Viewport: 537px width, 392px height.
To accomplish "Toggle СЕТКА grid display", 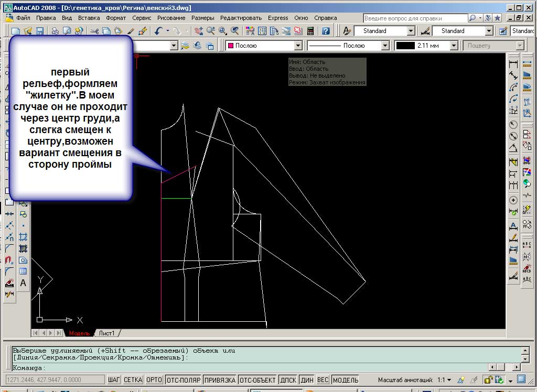I will click(133, 380).
